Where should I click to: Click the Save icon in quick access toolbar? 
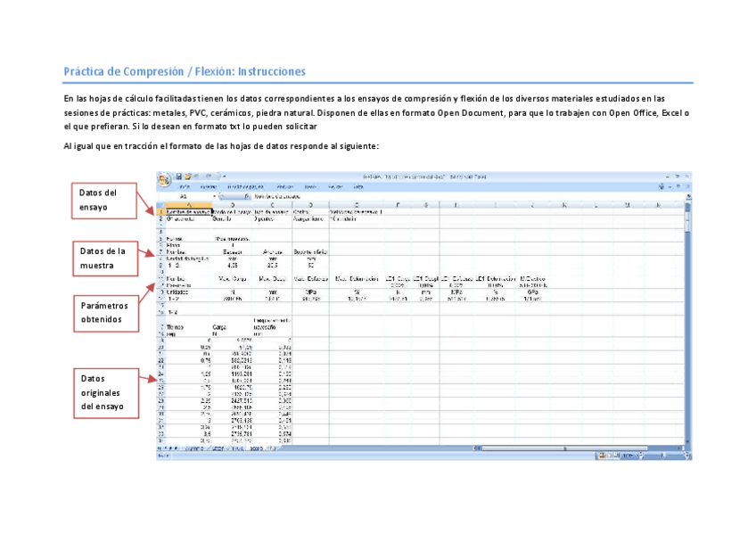(178, 177)
